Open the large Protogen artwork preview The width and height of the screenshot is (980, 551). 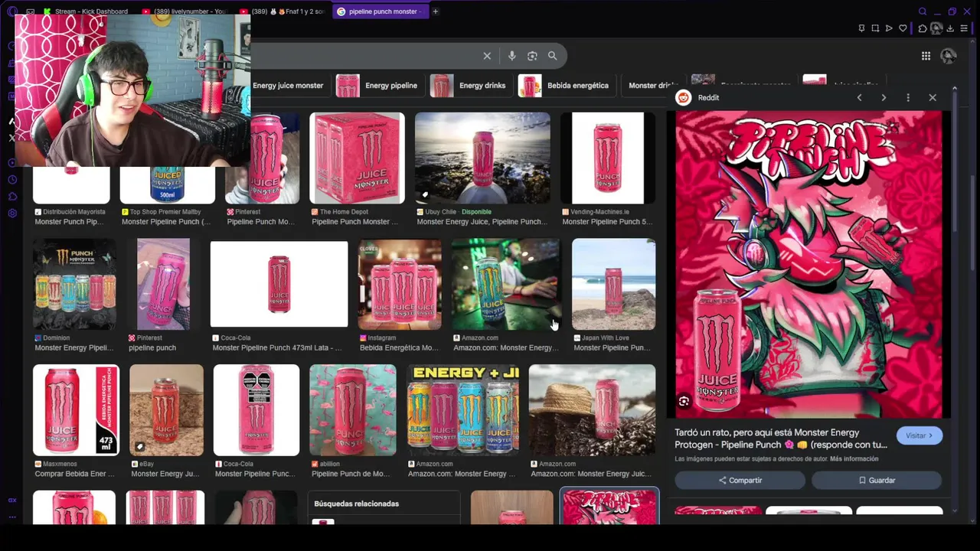808,265
